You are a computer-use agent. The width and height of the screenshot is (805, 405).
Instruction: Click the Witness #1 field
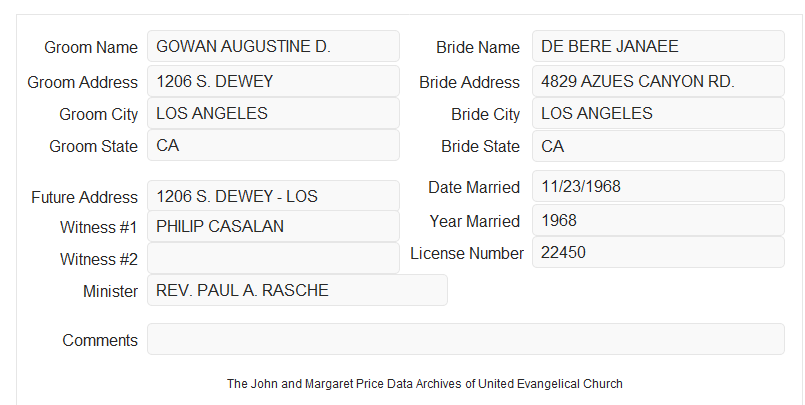(x=273, y=226)
